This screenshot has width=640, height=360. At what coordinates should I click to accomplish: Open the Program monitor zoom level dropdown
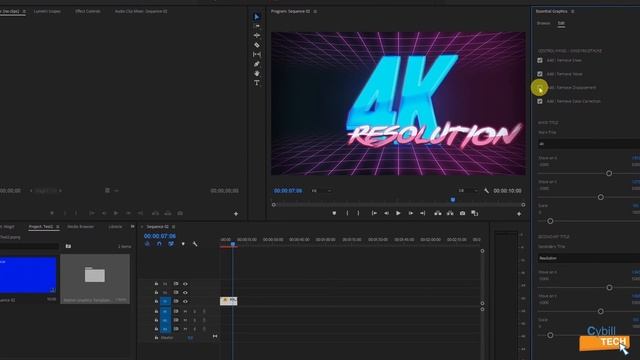(322, 191)
